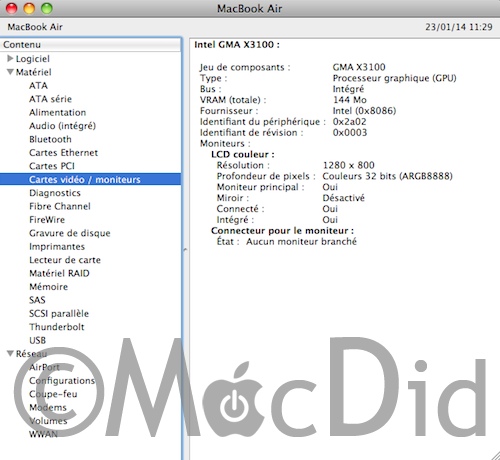Select the Alimentation entry
Image resolution: width=500 pixels, height=460 pixels.
57,112
